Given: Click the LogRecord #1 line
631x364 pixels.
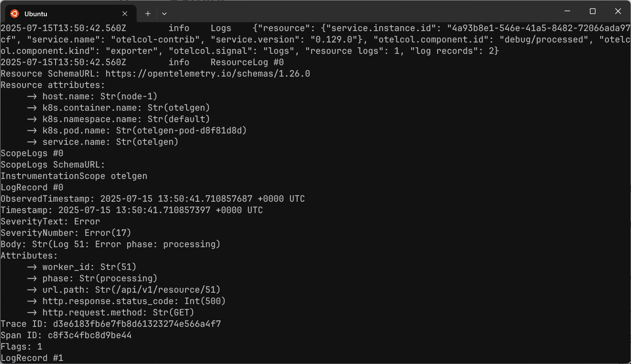Looking at the screenshot, I should coord(32,358).
